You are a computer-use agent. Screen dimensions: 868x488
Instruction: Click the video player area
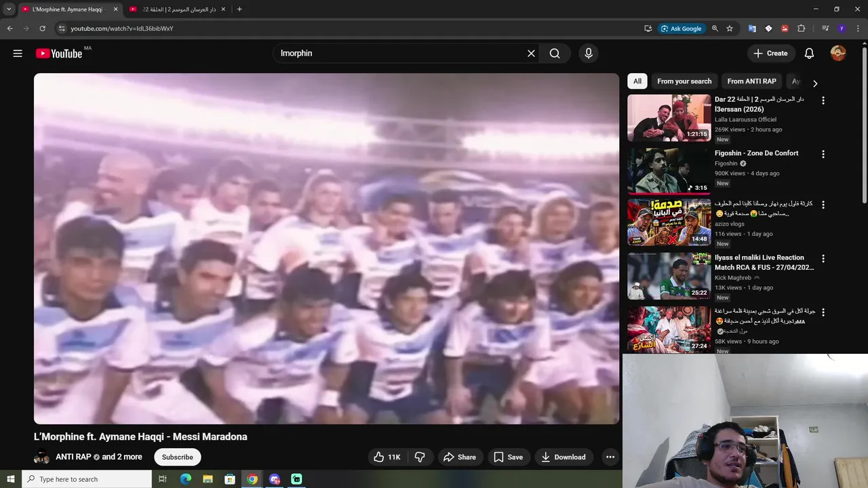[326, 249]
